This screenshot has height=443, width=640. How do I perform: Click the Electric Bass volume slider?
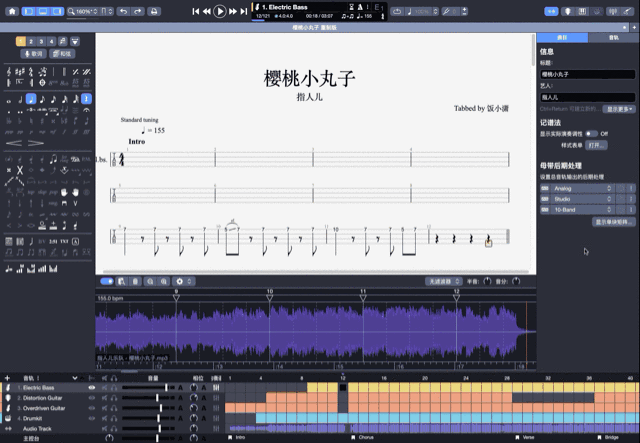click(x=157, y=387)
